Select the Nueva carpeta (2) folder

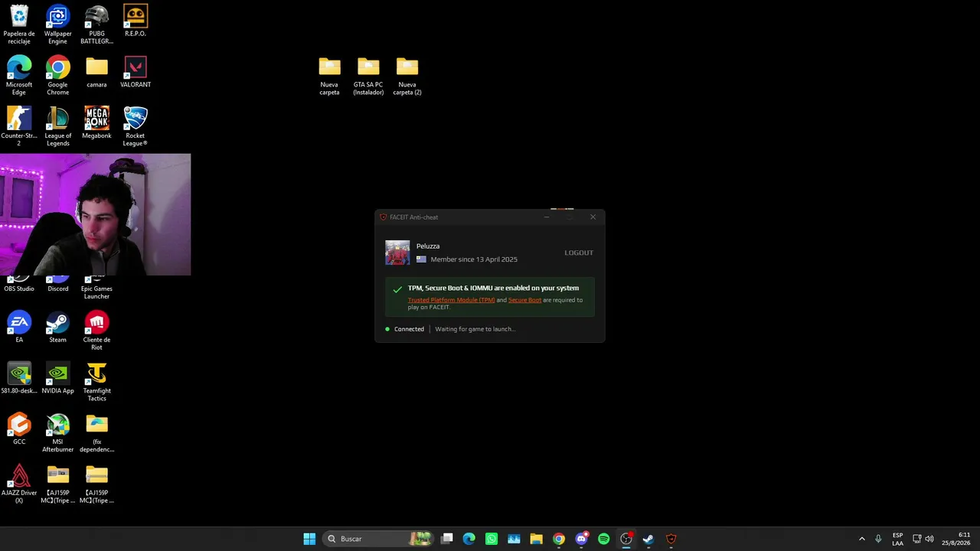(407, 76)
